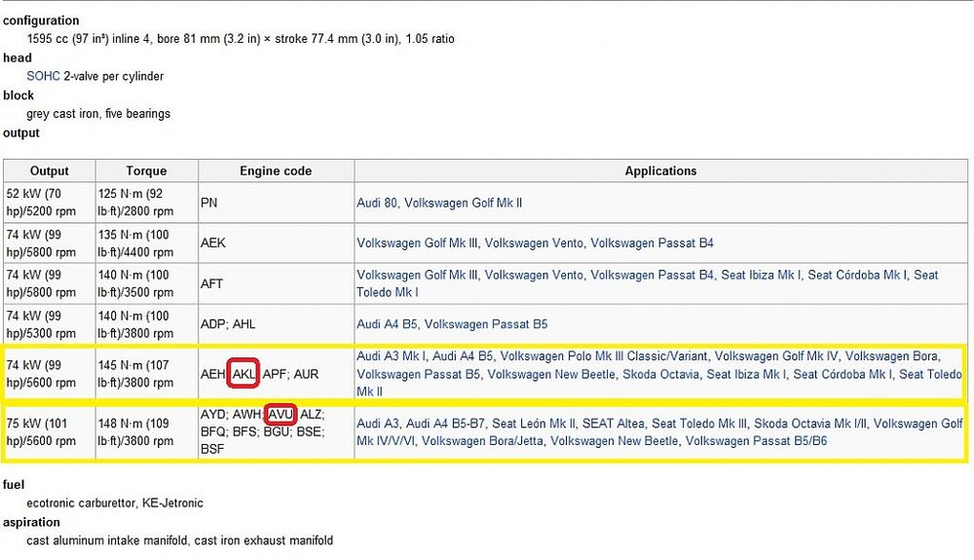The image size is (974, 560).
Task: Click the 135 N·m torque cell
Action: pos(147,243)
